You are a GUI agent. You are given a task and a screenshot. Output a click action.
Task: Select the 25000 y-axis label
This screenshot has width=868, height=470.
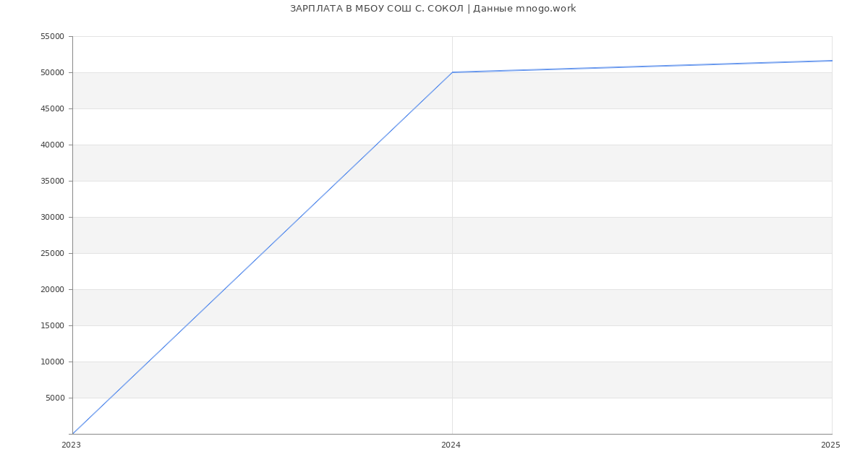(52, 253)
